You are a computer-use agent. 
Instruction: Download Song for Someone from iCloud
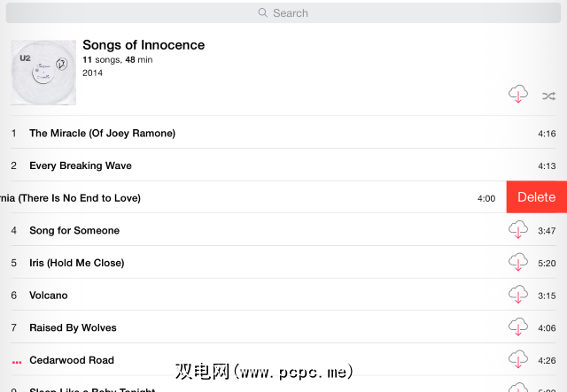point(518,230)
